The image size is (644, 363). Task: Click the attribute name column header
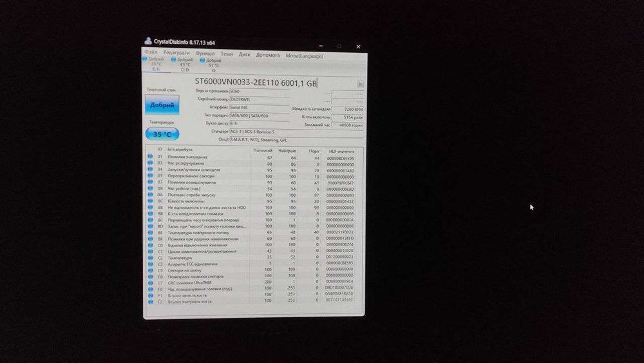click(180, 150)
